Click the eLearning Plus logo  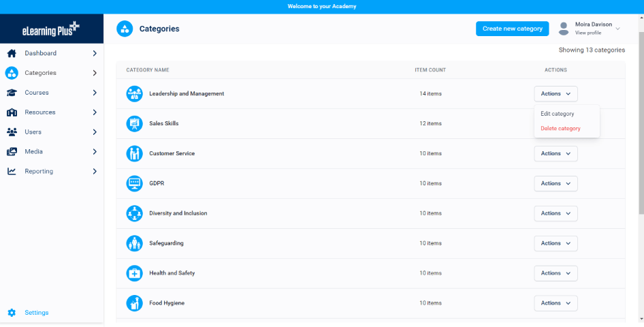coord(52,29)
